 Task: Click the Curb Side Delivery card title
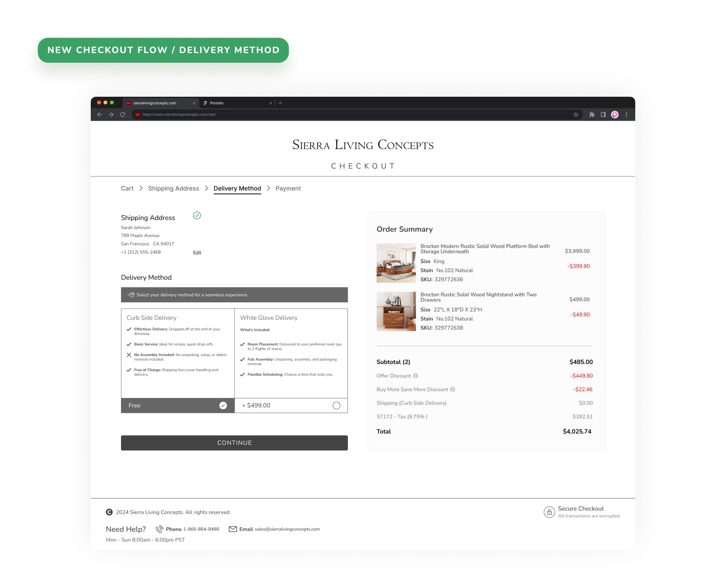tap(152, 318)
